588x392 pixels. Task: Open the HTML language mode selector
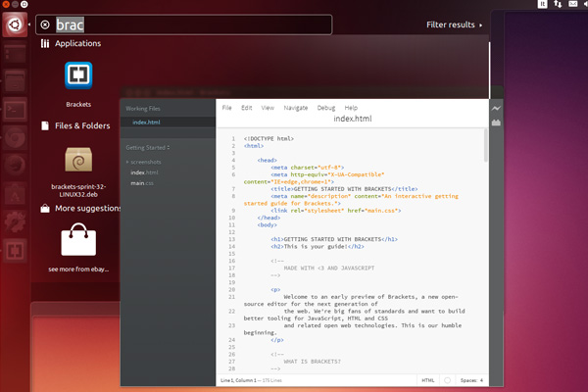point(428,380)
